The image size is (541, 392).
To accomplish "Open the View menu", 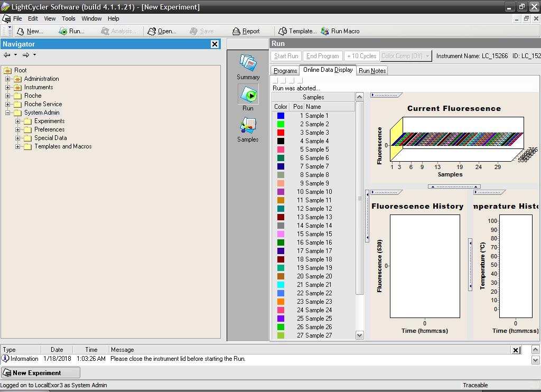I will (x=50, y=18).
